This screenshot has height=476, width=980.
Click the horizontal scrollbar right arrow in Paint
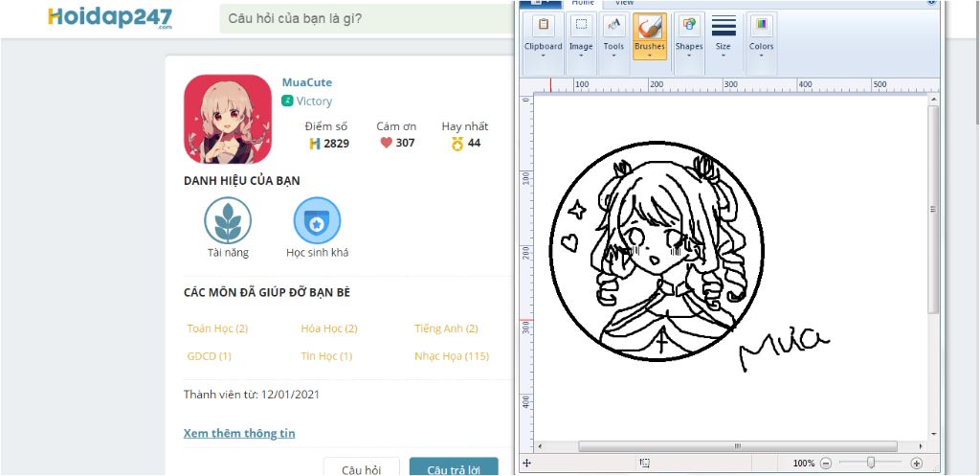pyautogui.click(x=922, y=446)
